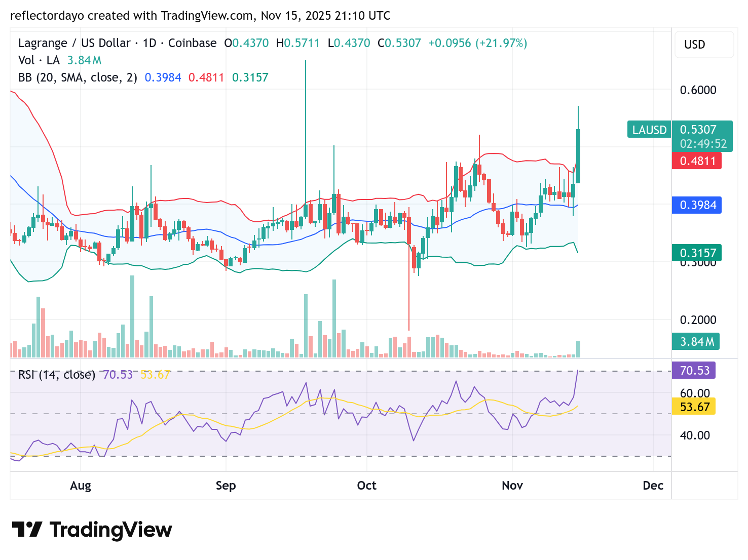Click the 0.6000 price axis label
Image resolution: width=748 pixels, height=560 pixels.
[698, 90]
